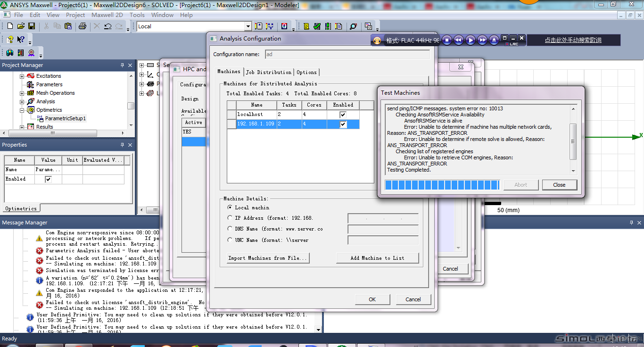Pin the Message Manager panel
Image resolution: width=644 pixels, height=347 pixels.
pos(631,223)
